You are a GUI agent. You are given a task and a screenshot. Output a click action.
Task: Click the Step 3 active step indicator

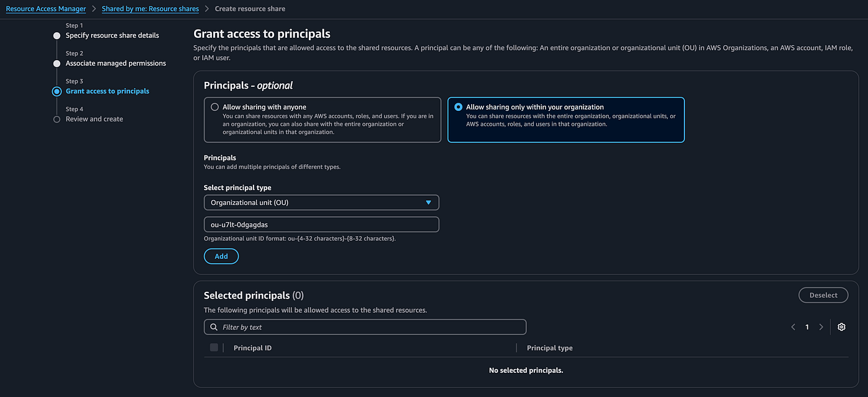58,90
